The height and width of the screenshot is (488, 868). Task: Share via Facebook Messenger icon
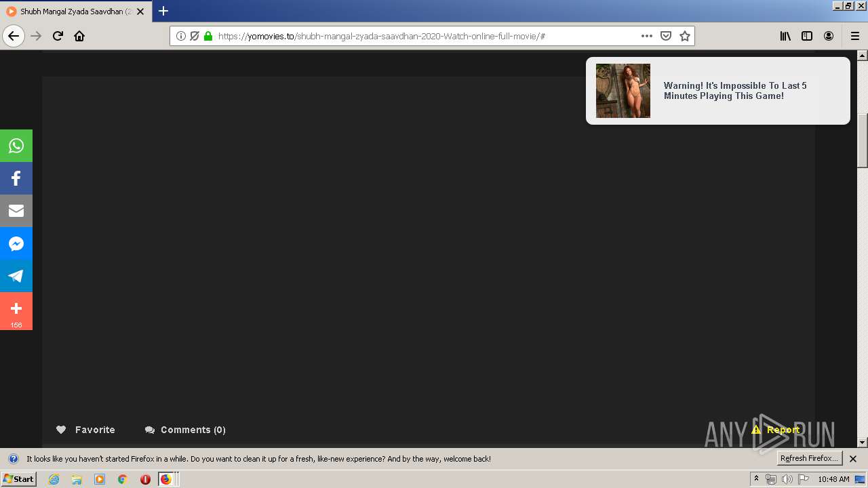coord(16,243)
